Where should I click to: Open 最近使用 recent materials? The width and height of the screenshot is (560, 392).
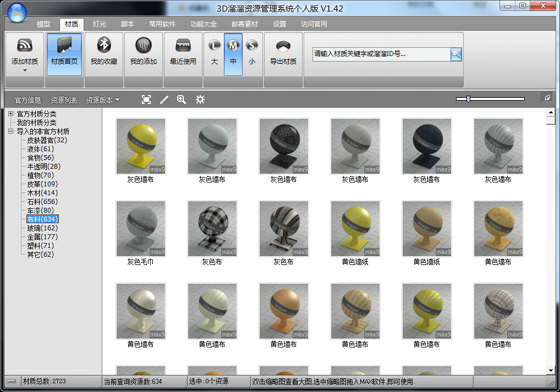(x=183, y=54)
